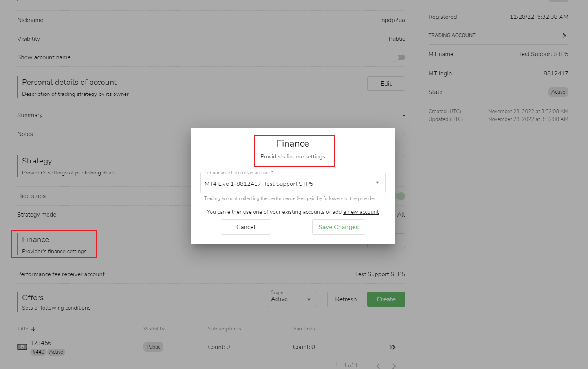Open Trading Account chevron arrow
This screenshot has width=588, height=369.
564,35
